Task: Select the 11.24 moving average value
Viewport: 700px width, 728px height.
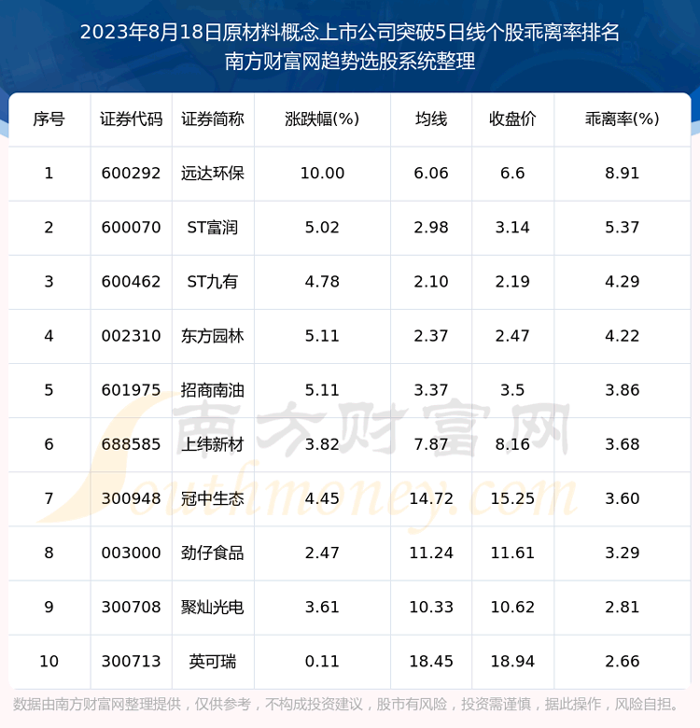Action: coord(431,553)
